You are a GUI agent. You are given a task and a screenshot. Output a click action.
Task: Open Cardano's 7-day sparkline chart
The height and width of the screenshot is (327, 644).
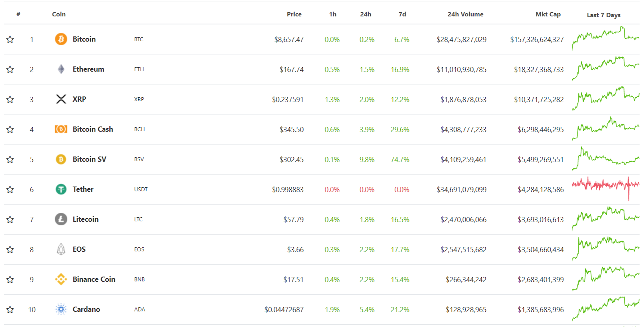tap(606, 309)
